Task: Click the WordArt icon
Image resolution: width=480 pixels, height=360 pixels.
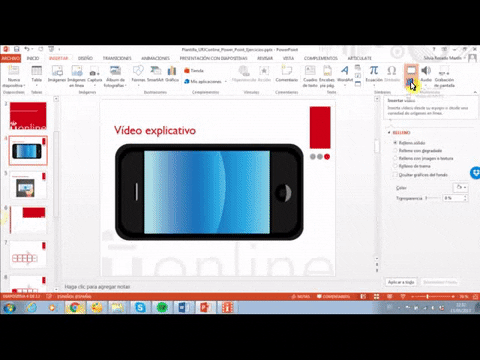Action: (x=345, y=74)
